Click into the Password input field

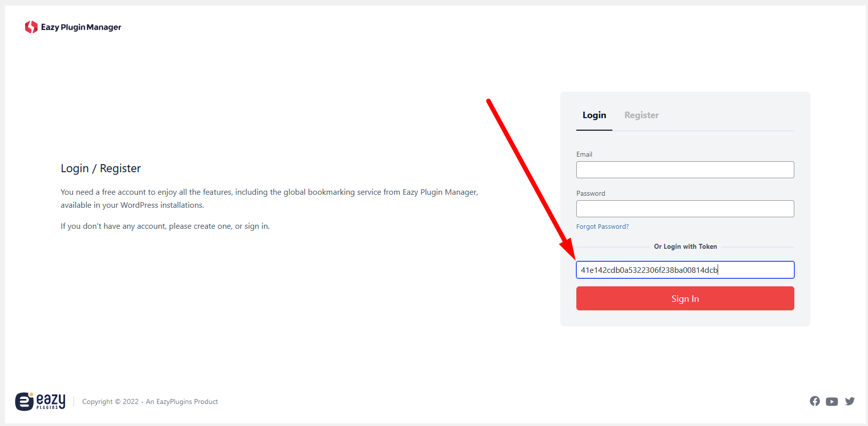click(x=685, y=209)
